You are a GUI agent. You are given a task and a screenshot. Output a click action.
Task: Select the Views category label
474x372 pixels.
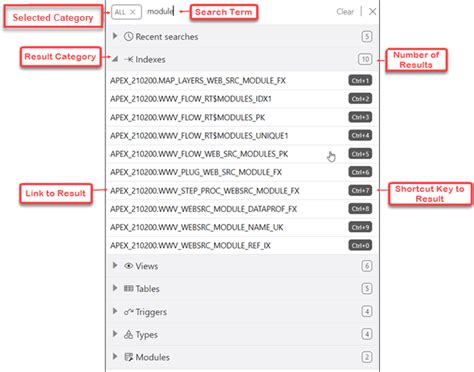coord(147,266)
